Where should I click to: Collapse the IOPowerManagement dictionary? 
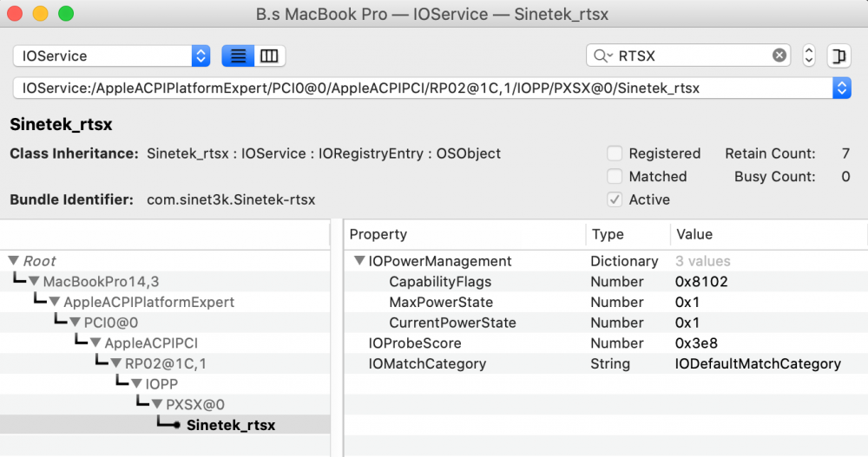click(359, 261)
